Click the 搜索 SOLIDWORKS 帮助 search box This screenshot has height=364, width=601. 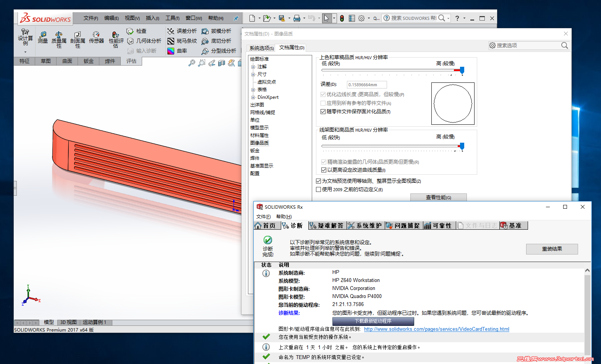coord(414,18)
